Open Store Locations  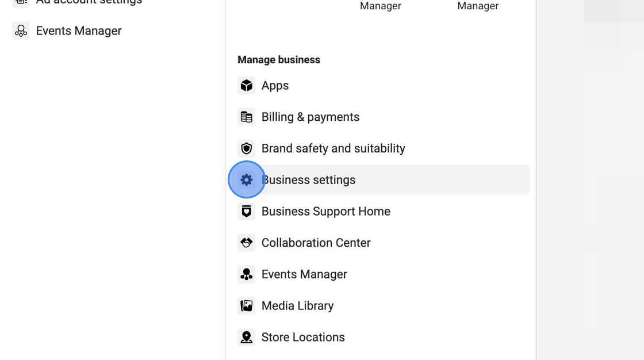pos(303,337)
